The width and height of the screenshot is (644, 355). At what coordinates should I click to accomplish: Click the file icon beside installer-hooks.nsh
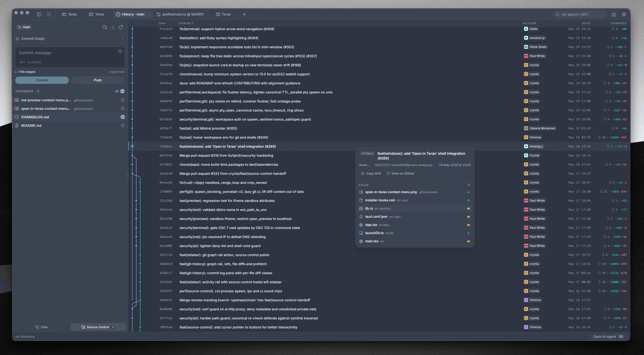[361, 200]
